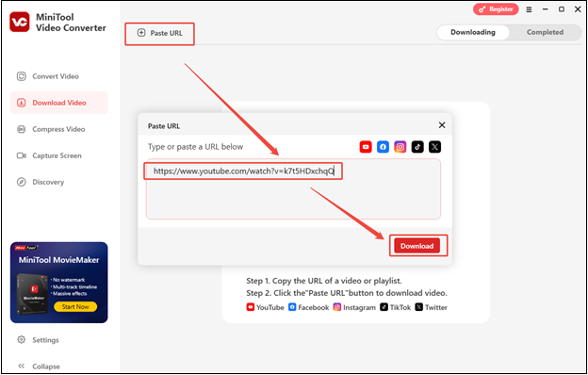
Task: Click the Facebook icon in dialog
Action: [383, 147]
